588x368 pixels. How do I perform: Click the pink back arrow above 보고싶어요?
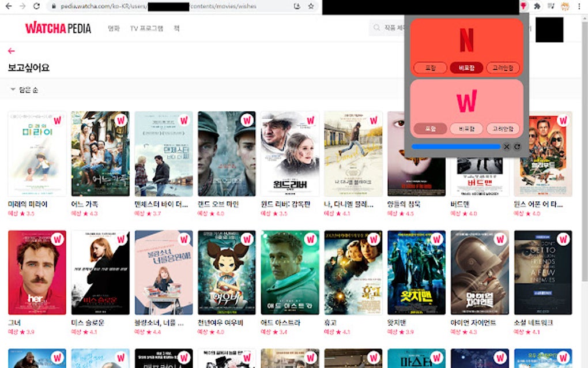(11, 51)
